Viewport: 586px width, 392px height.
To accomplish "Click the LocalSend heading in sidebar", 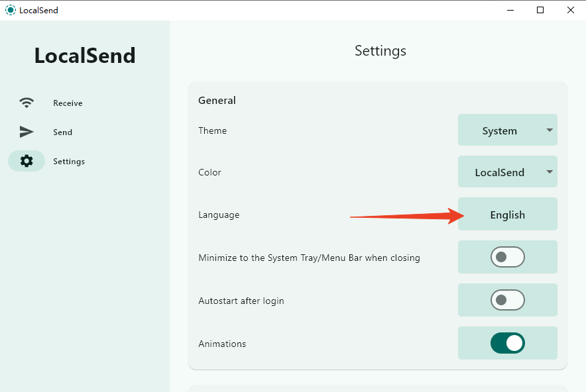I will [x=85, y=56].
